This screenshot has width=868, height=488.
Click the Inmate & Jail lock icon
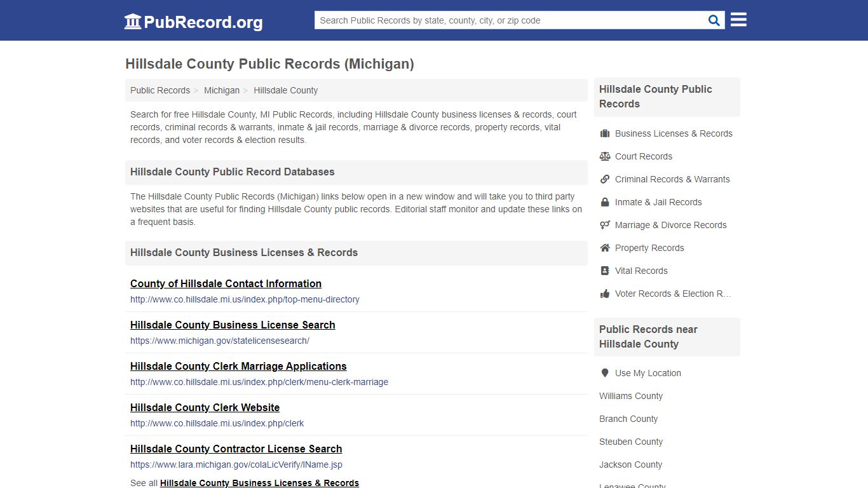605,202
